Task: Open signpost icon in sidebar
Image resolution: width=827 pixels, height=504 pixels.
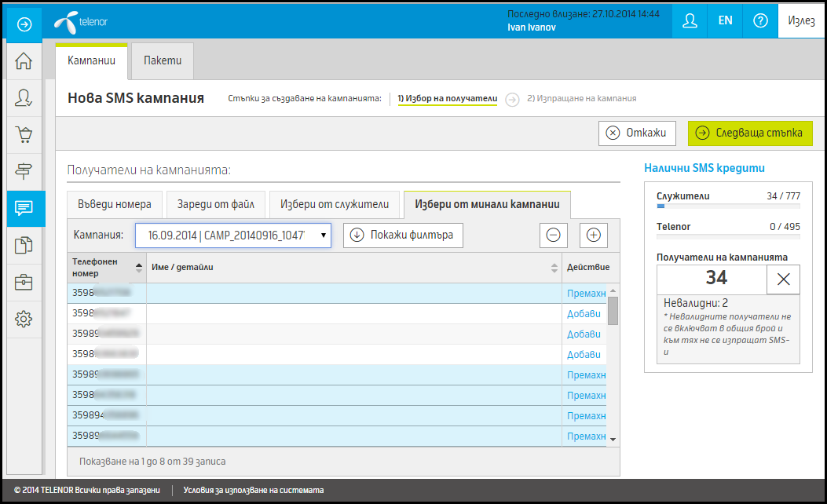Action: (x=24, y=172)
